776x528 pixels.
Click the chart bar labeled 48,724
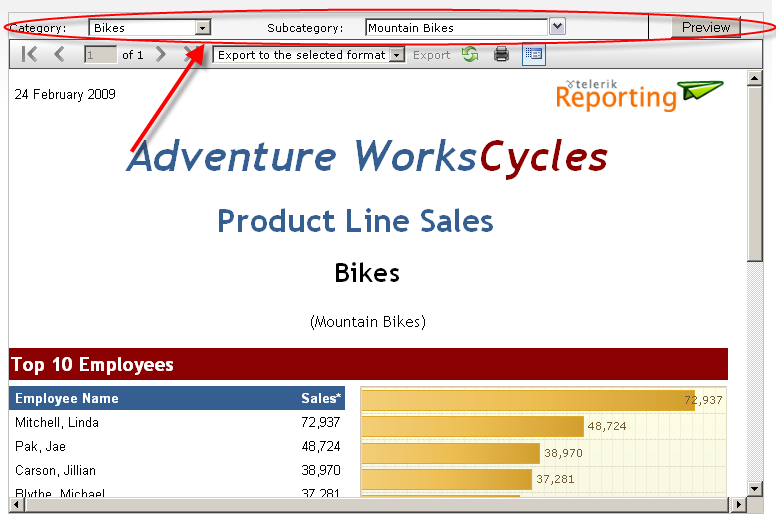pyautogui.click(x=473, y=427)
